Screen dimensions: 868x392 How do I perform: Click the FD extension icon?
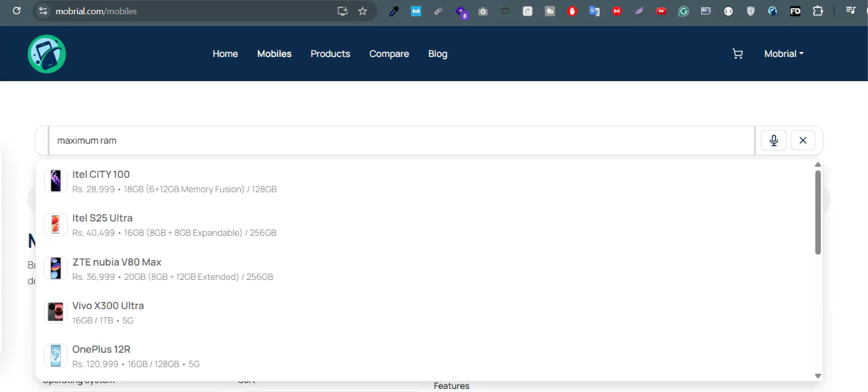click(x=796, y=11)
